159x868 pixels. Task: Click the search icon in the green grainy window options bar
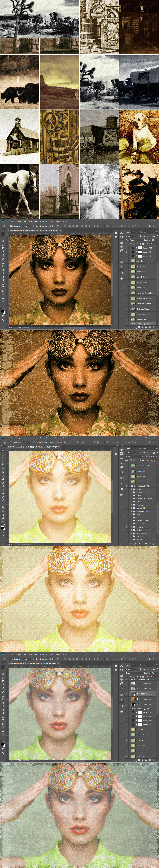pyautogui.click(x=150, y=659)
